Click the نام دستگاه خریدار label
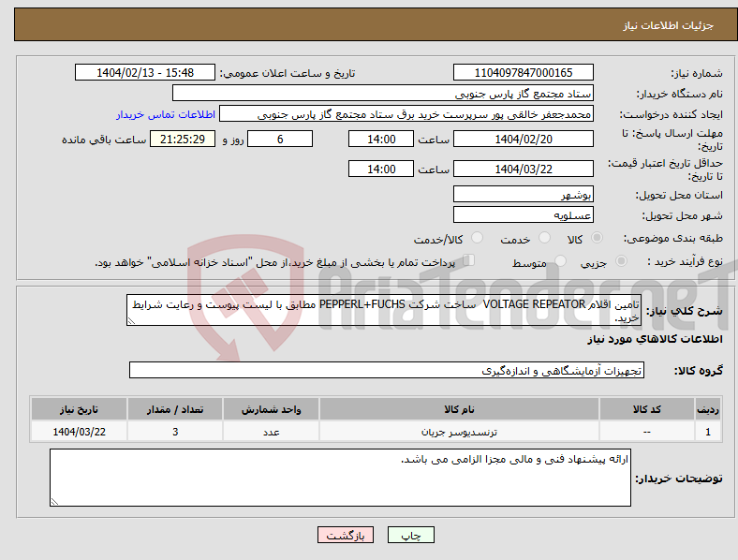 point(680,94)
